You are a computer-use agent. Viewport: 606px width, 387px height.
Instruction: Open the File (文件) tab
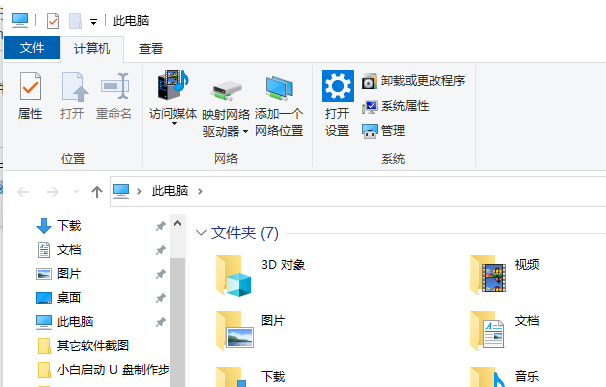point(32,48)
